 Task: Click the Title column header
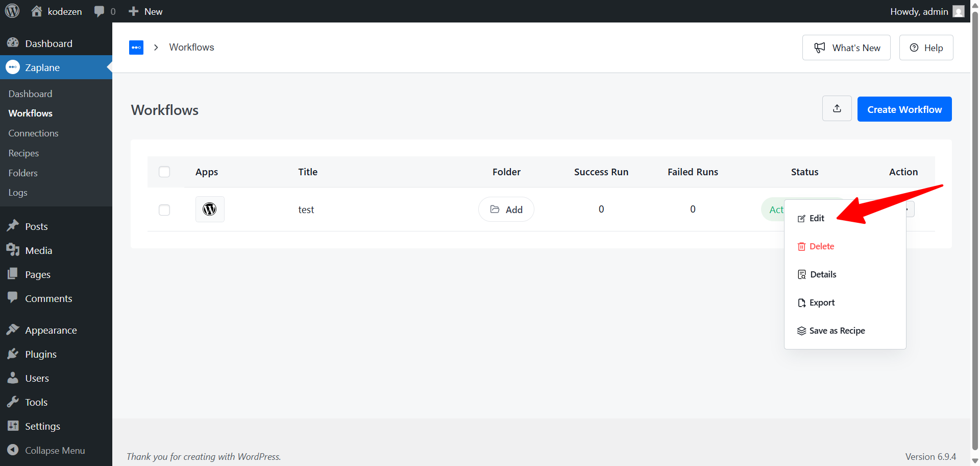(308, 172)
